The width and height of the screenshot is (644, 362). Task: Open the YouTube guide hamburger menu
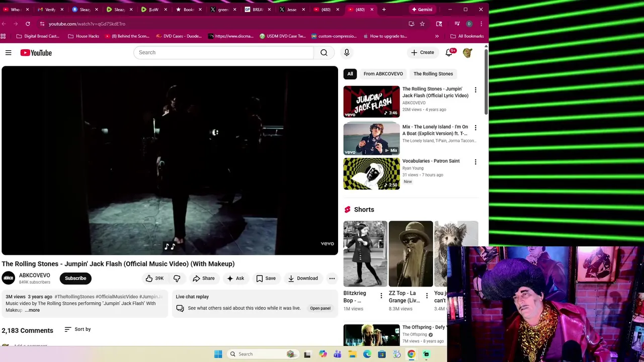point(9,53)
